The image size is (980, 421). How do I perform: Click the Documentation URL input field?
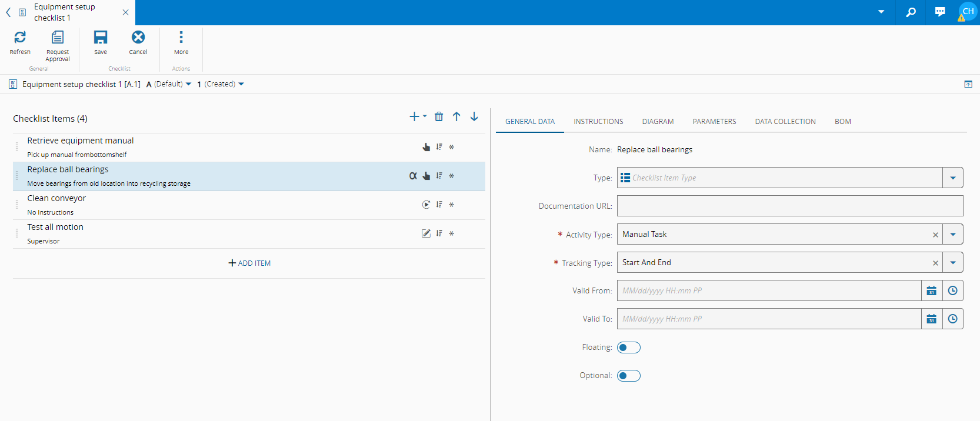[x=789, y=206]
